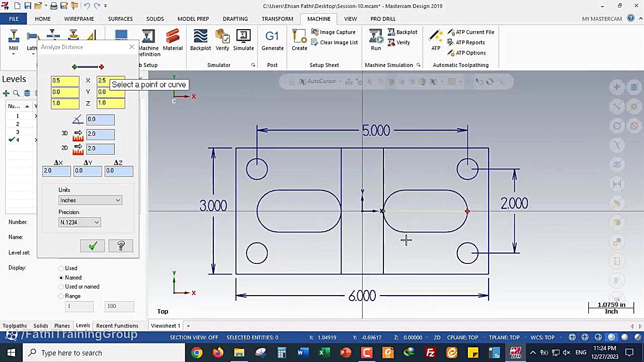Viewport: 644px width, 362px height.
Task: Click Image Capture in Setup Sheet
Action: click(333, 32)
